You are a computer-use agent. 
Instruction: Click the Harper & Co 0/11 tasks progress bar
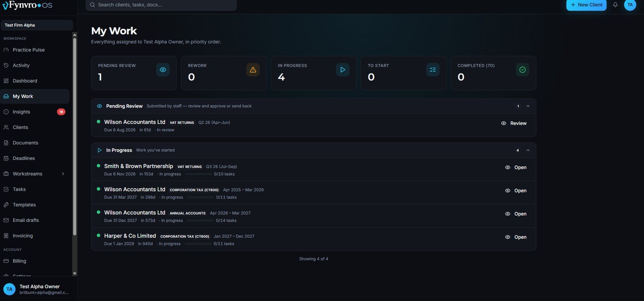click(x=198, y=244)
